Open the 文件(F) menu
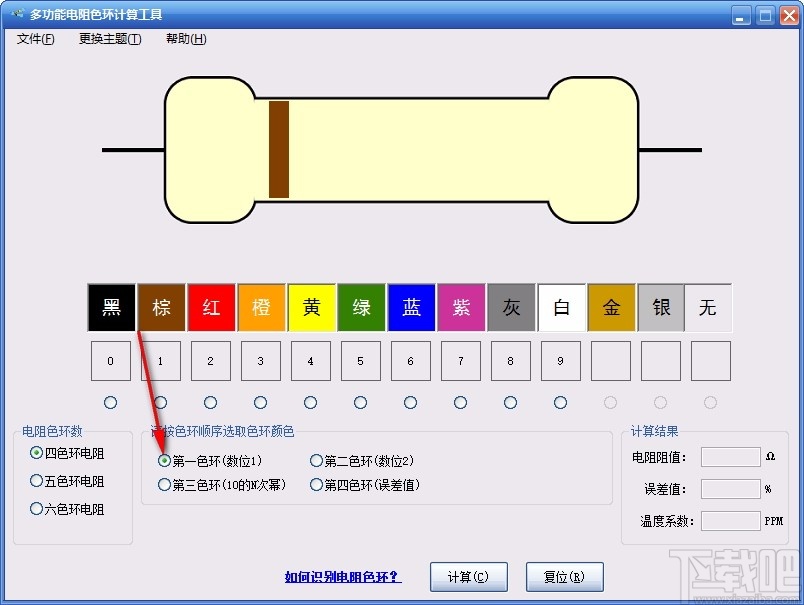Screen dimensions: 804x605 (34, 38)
